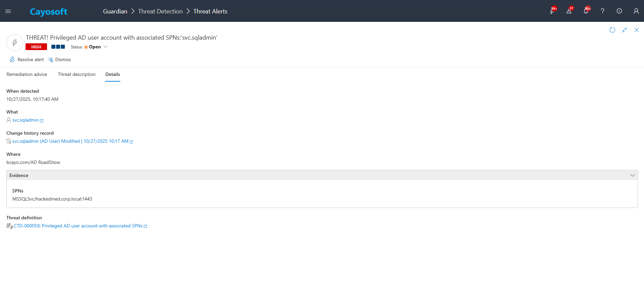Switch to Threat description tab
Viewport: 644px width, 306px height.
(77, 74)
